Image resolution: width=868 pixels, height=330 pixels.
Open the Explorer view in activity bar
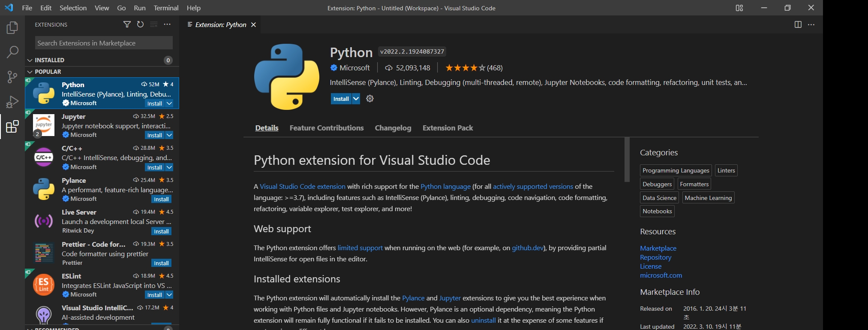(x=12, y=28)
